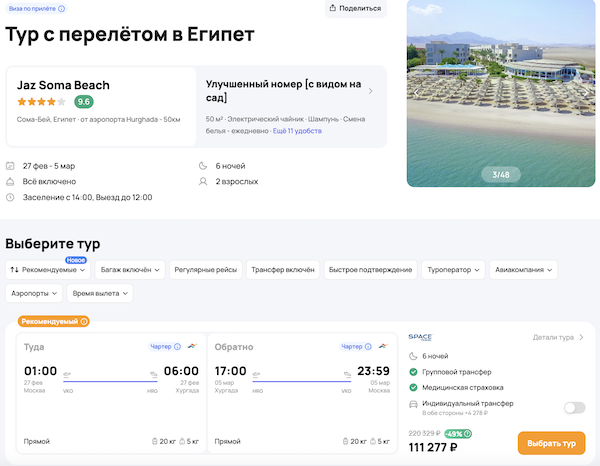Open the Детали тура link
The height and width of the screenshot is (466, 600).
[x=558, y=337]
